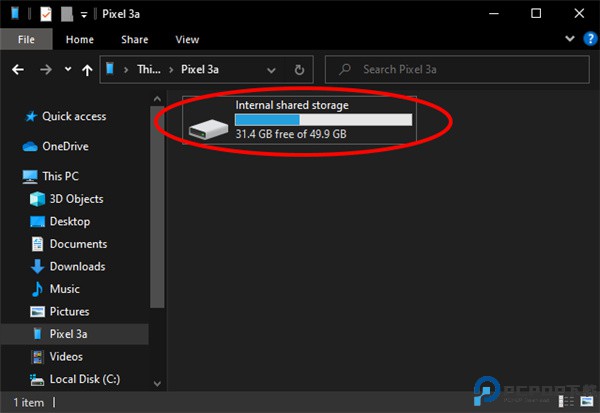
Task: Go back using the Back arrow
Action: pos(17,70)
